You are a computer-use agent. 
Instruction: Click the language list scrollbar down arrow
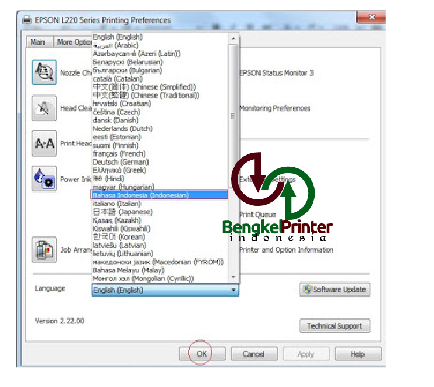pyautogui.click(x=233, y=277)
